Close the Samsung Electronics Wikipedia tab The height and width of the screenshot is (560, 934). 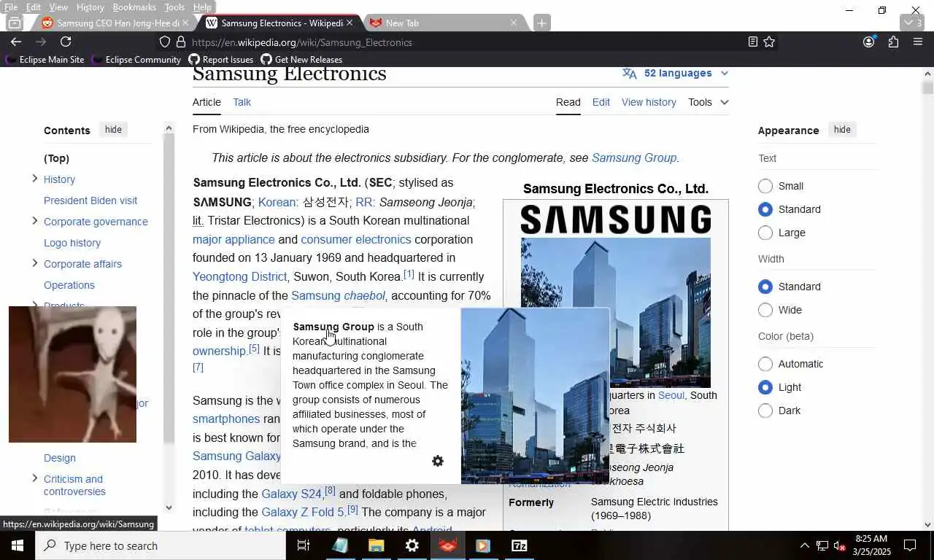coord(350,23)
